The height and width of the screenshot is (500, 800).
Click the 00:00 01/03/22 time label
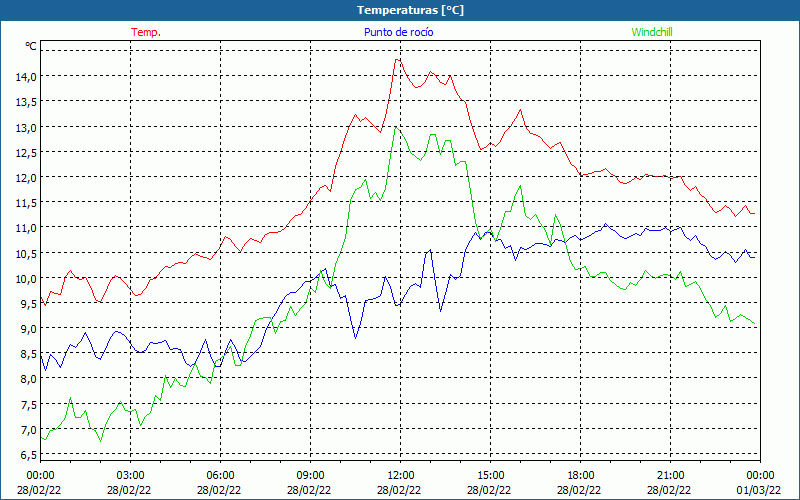pos(759,483)
